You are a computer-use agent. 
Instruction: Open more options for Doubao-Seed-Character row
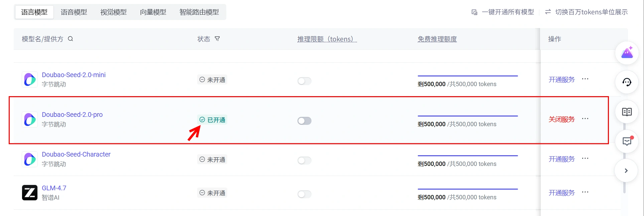(585, 159)
